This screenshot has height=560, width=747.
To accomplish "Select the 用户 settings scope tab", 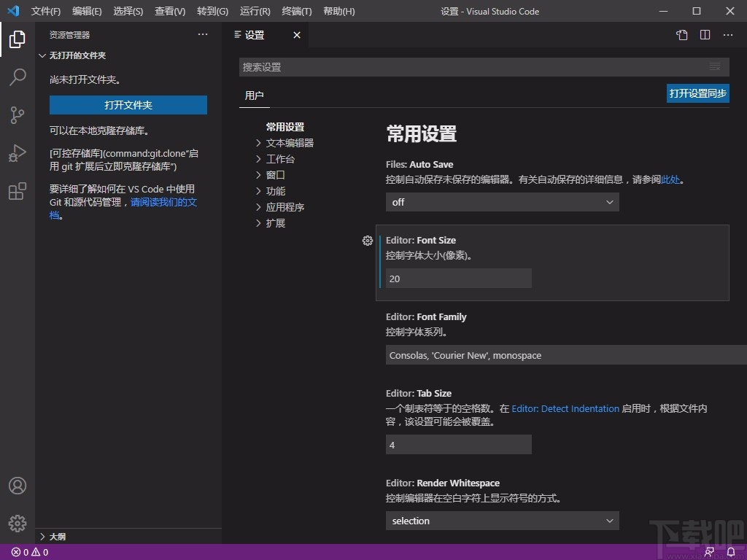I will [255, 96].
